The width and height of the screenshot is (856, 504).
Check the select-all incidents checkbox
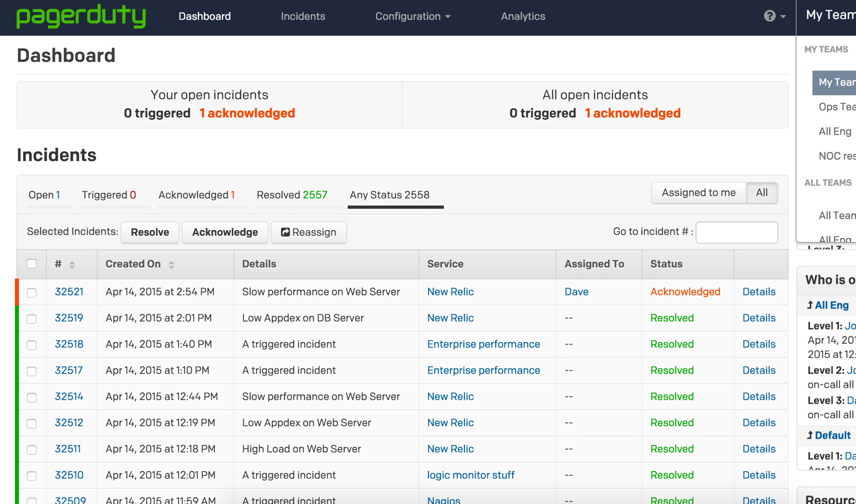coord(32,264)
